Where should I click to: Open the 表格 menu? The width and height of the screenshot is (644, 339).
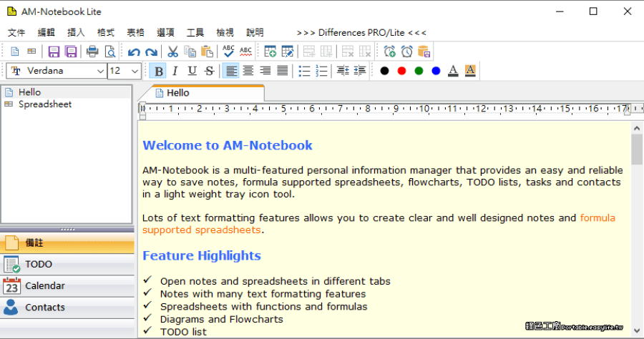tap(135, 32)
